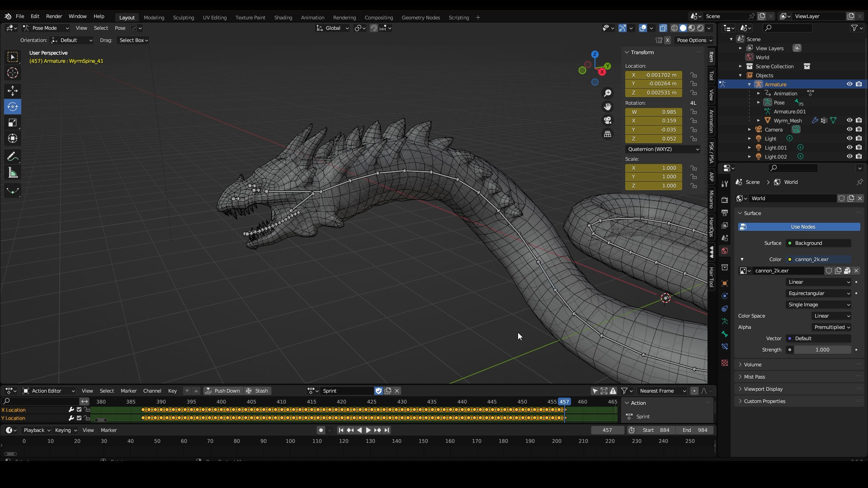This screenshot has height=488, width=868.
Task: Pick the Measure tool
Action: click(13, 173)
